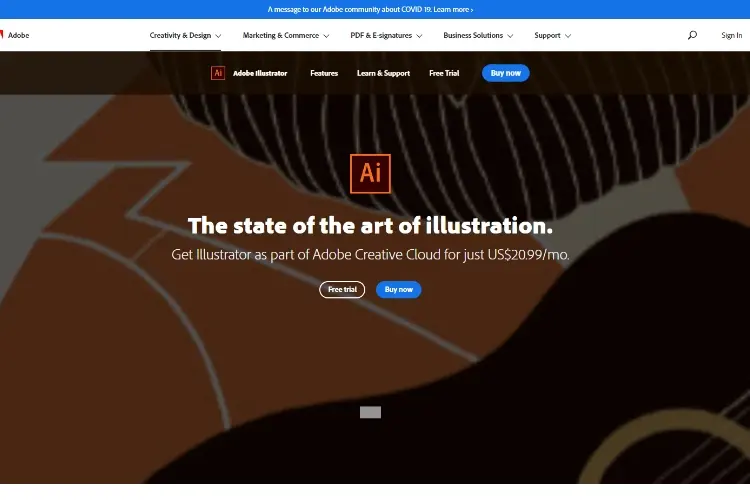
Task: Open the Support menu
Action: pos(552,35)
